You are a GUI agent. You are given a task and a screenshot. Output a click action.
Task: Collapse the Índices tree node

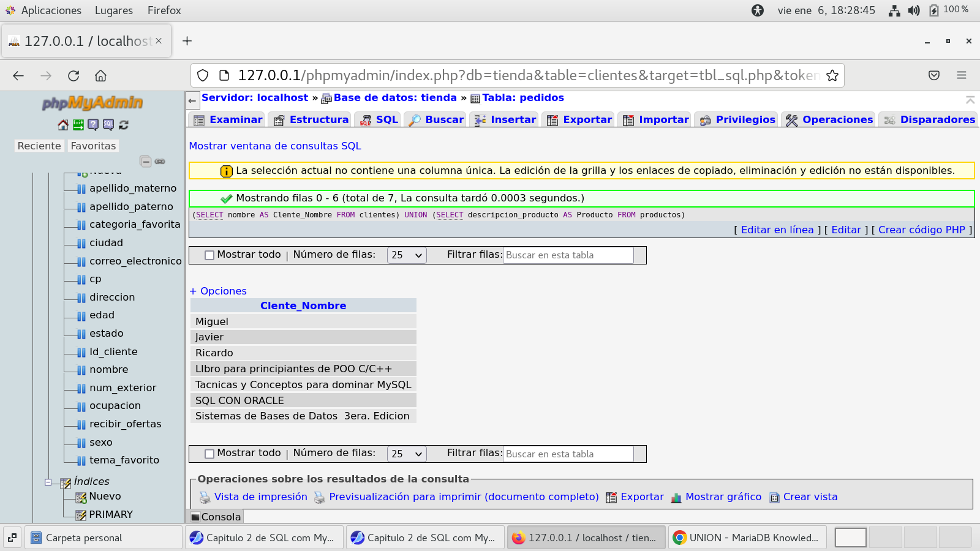48,482
